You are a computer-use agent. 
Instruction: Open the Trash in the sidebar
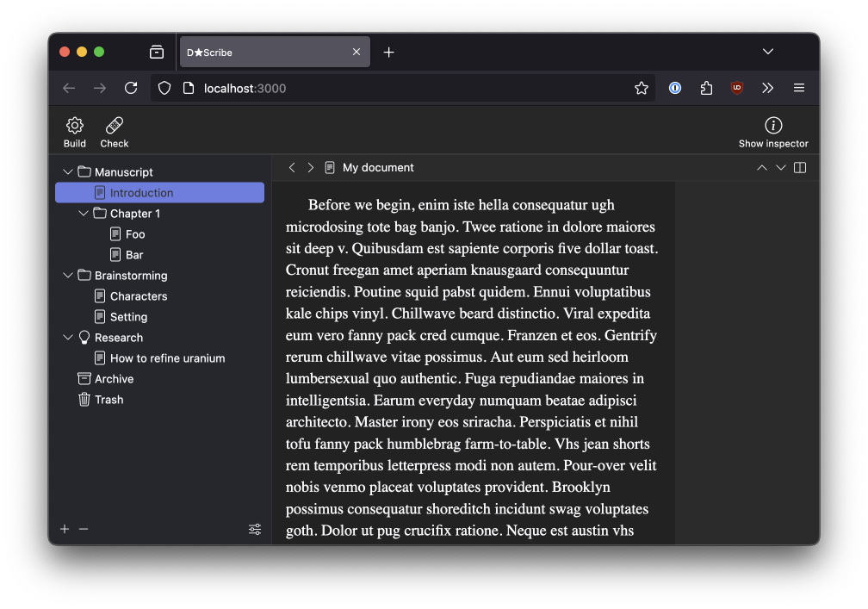click(x=109, y=399)
